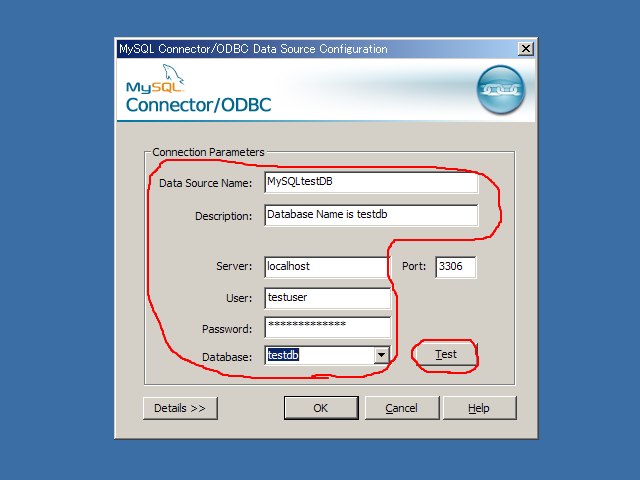Click the Data Source Name label
This screenshot has width=640, height=480.
point(205,183)
